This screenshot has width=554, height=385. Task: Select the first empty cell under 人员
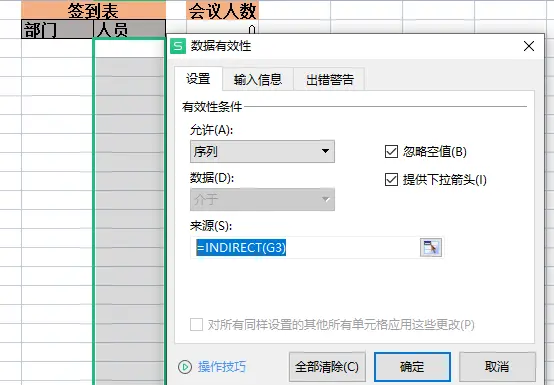tap(129, 48)
